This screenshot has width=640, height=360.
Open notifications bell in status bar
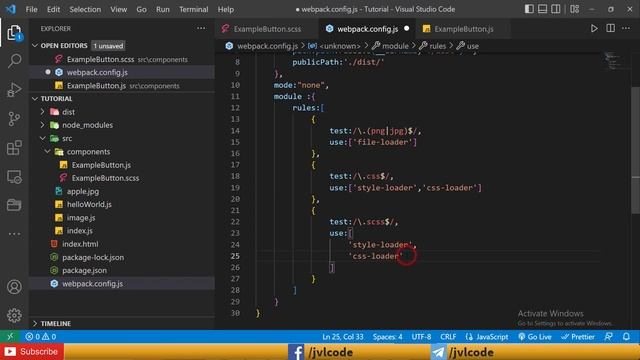[626, 337]
